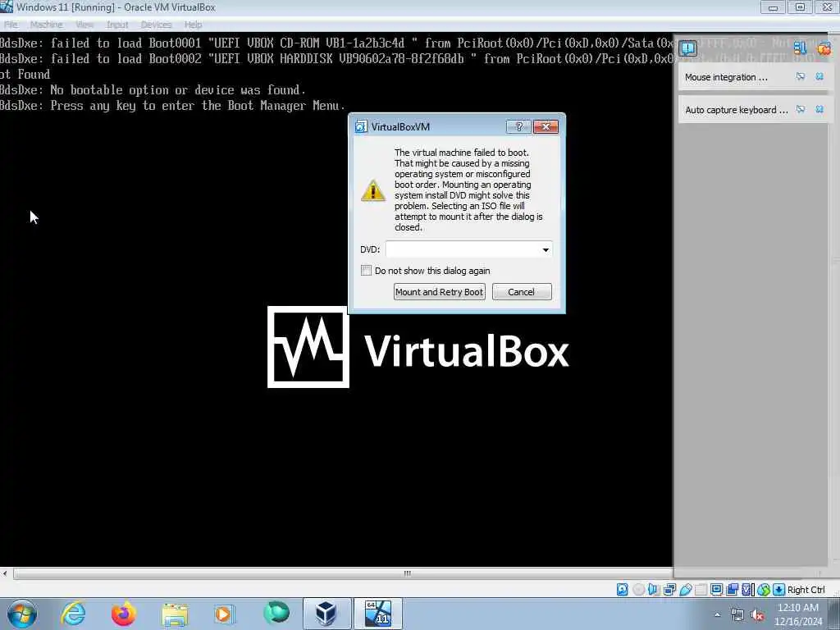Click the network adapters status icon

(x=669, y=589)
